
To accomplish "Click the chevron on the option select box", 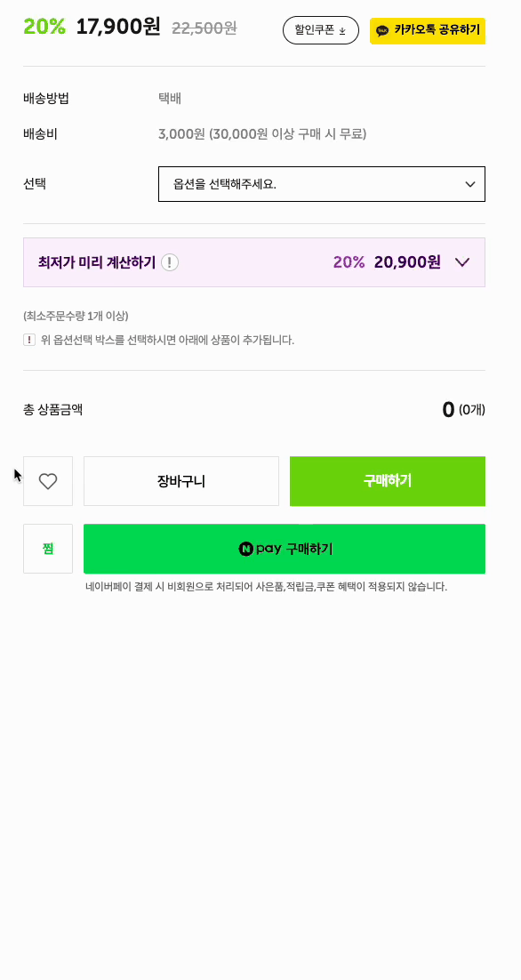I will pyautogui.click(x=469, y=184).
